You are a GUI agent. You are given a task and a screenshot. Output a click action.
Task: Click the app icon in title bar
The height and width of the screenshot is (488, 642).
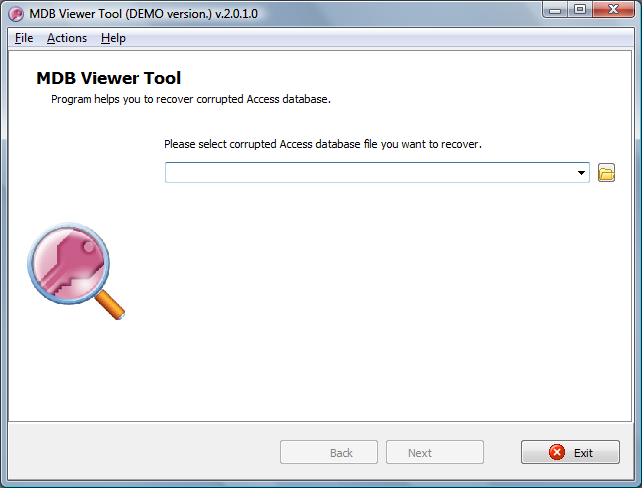(16, 14)
